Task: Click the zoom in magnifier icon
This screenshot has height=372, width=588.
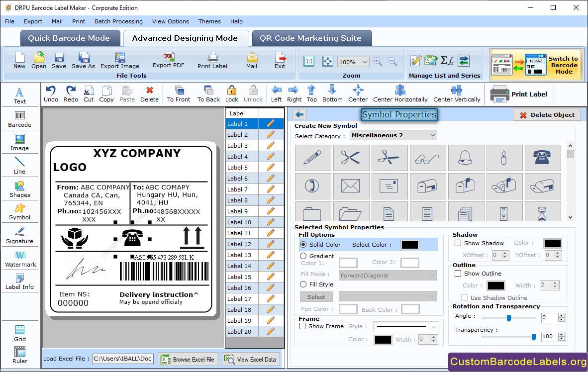Action: 378,62
